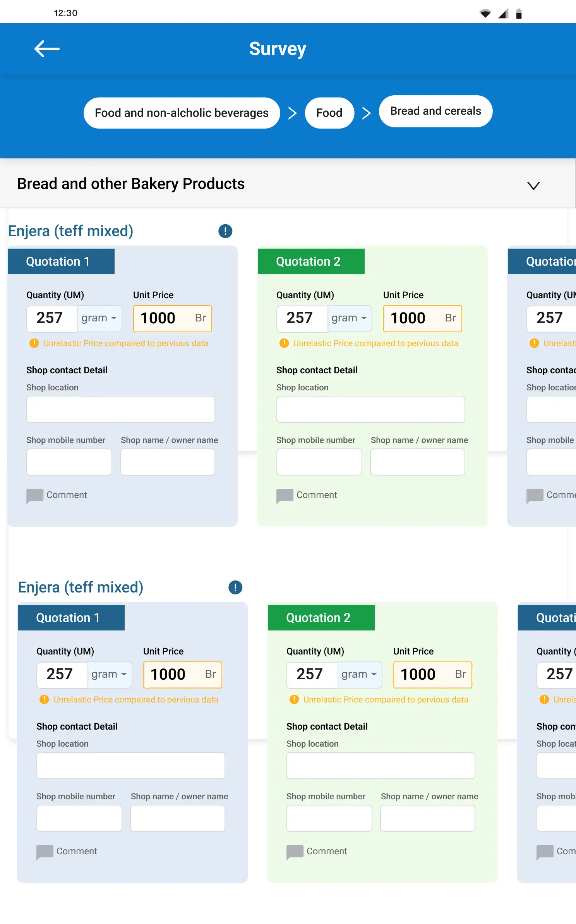576x924 pixels.
Task: Click quantity field 257 in first Enjera Quotation 2
Action: 302,318
